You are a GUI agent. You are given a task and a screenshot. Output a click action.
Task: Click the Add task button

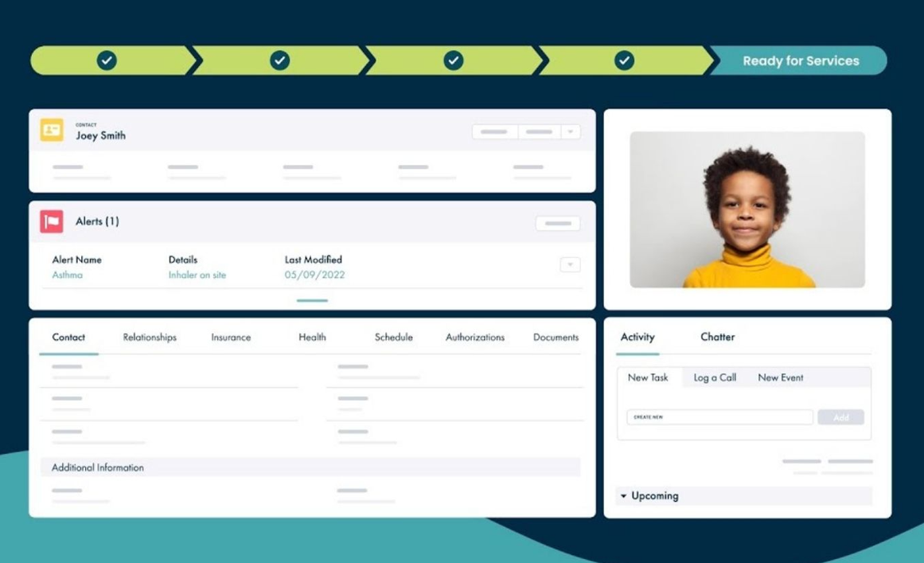tap(841, 417)
